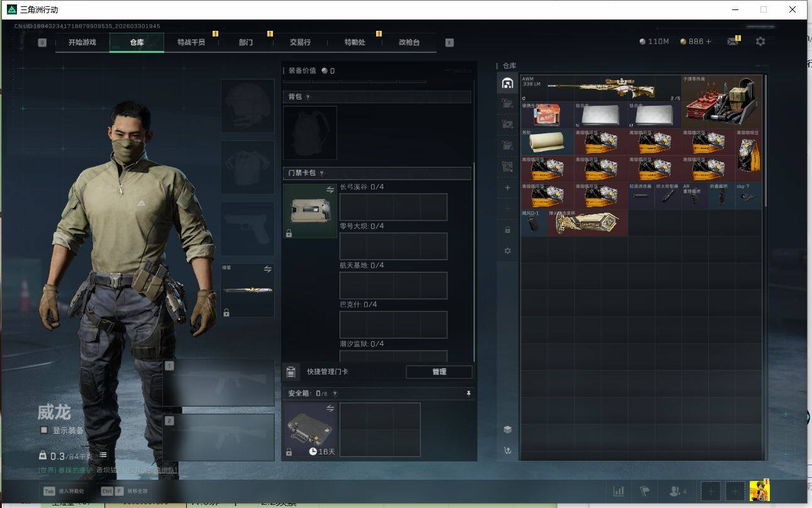Click the statistics bar chart icon

coord(618,491)
